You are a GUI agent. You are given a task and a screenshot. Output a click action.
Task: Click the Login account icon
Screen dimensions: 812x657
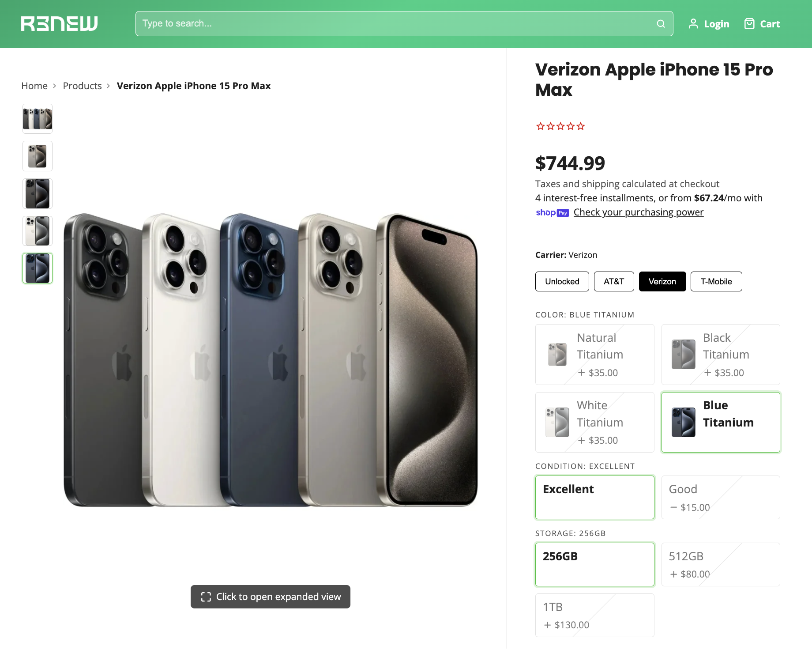click(693, 24)
